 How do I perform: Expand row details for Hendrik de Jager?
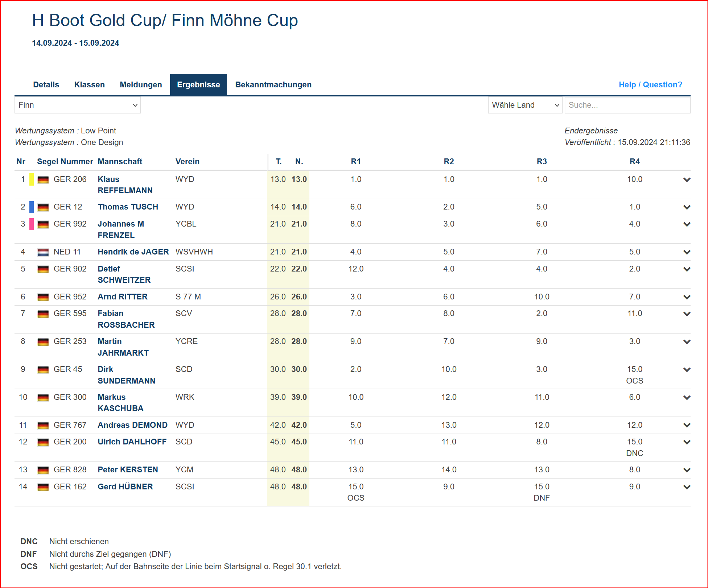click(687, 252)
